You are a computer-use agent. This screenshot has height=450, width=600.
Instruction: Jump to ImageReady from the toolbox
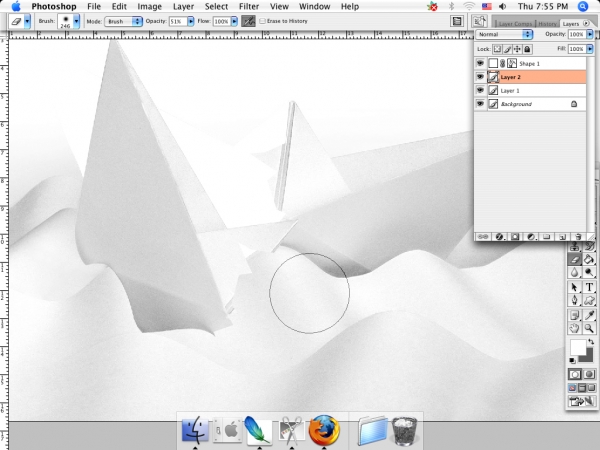[x=582, y=401]
